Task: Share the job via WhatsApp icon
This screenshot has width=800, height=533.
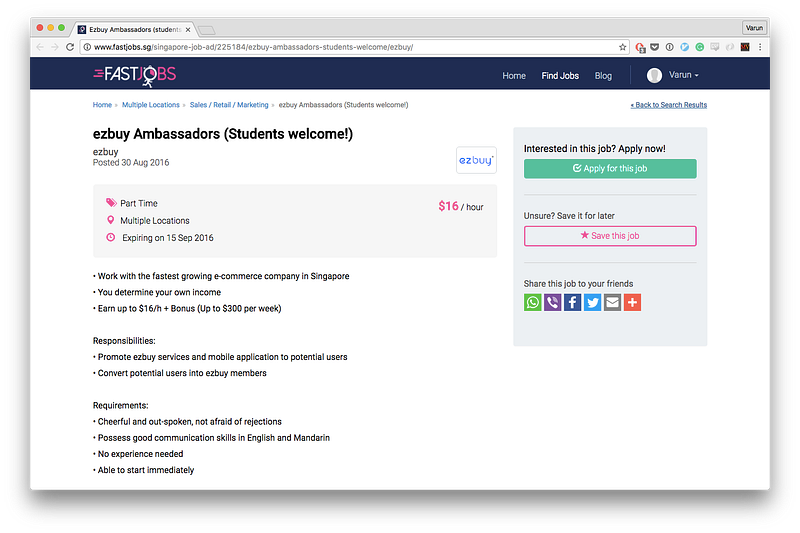Action: pyautogui.click(x=533, y=302)
